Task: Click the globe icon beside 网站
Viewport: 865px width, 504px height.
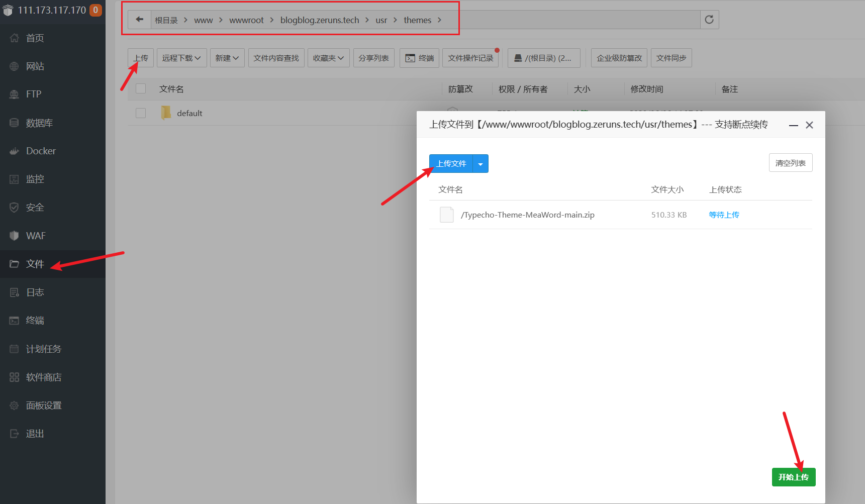Action: click(x=14, y=66)
